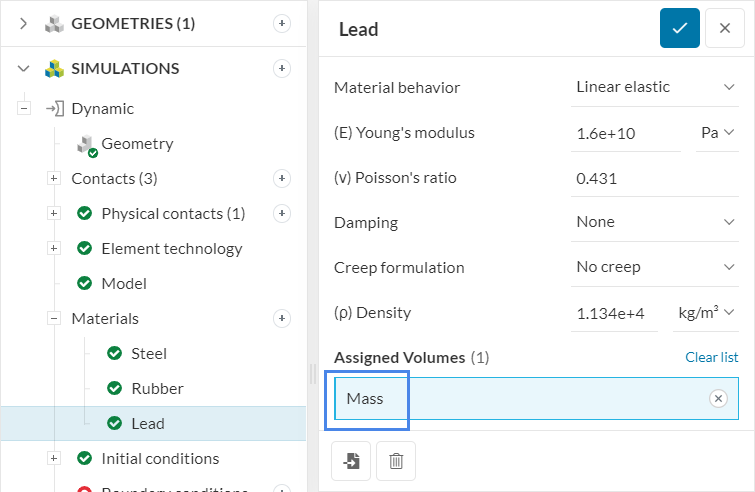755x492 pixels.
Task: Change Young's modulus unit Pa
Action: pyautogui.click(x=717, y=133)
